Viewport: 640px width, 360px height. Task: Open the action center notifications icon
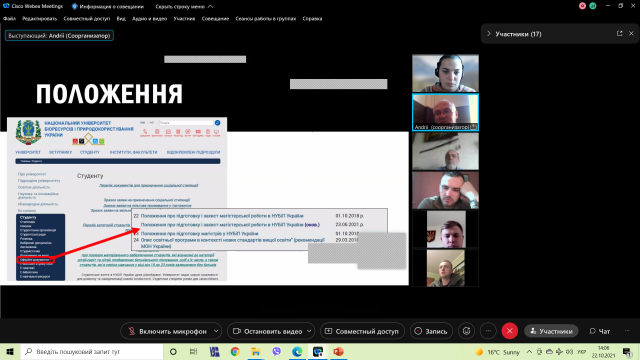(x=627, y=352)
